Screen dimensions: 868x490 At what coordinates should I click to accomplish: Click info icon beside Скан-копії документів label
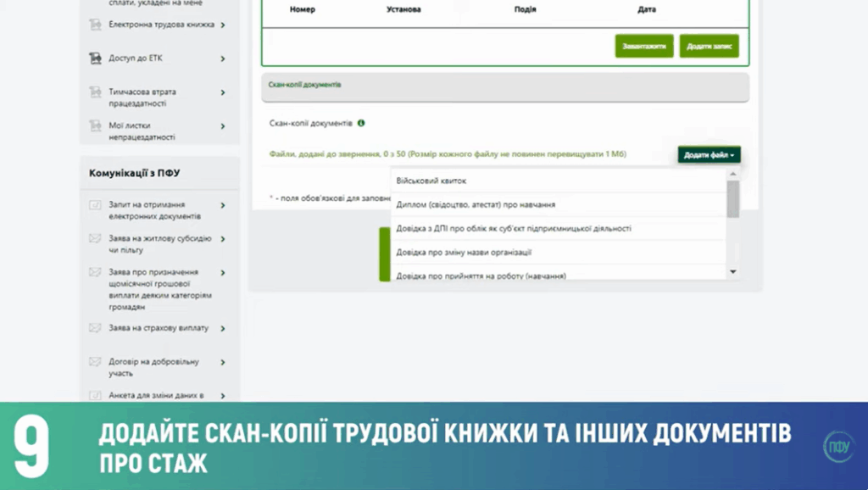tap(361, 123)
